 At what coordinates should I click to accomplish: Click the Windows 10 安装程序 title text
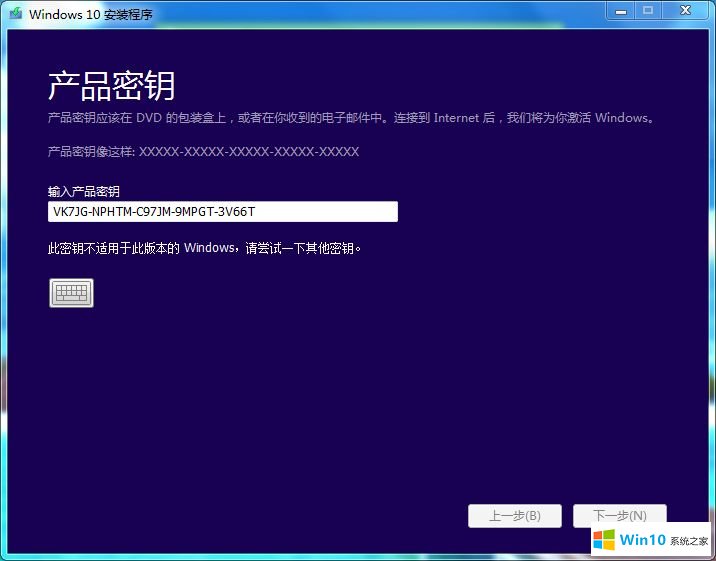click(x=91, y=14)
